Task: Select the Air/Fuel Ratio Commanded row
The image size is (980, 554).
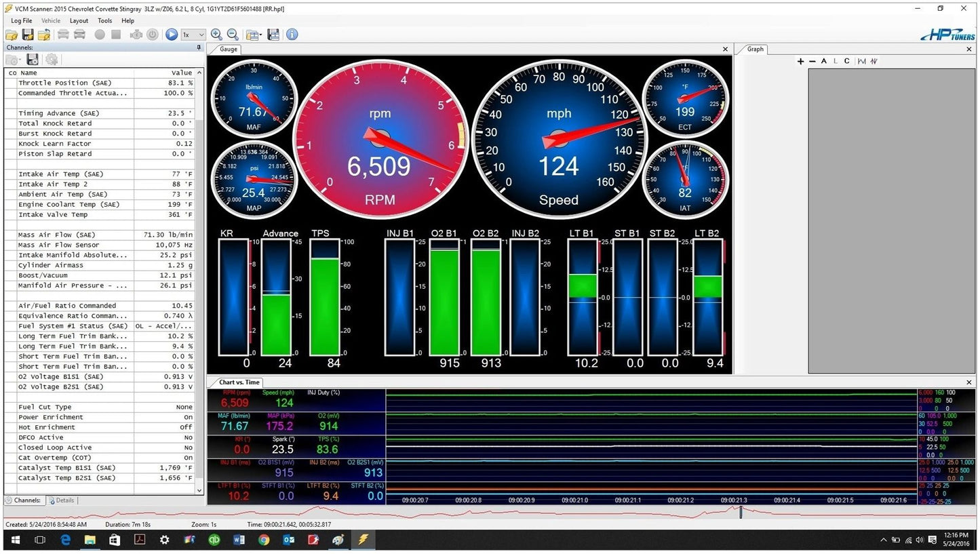Action: [100, 306]
